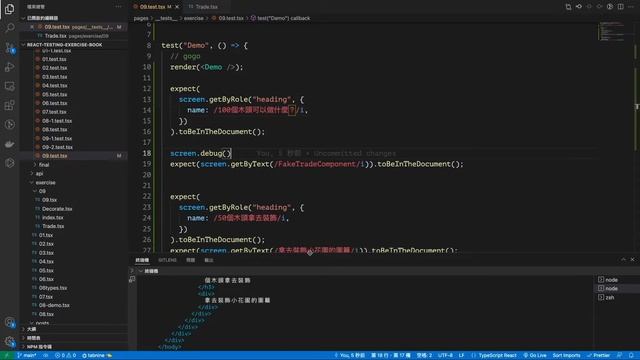This screenshot has height=360, width=640.
Task: Open 06types.tsx in file tree
Action: click(x=53, y=288)
